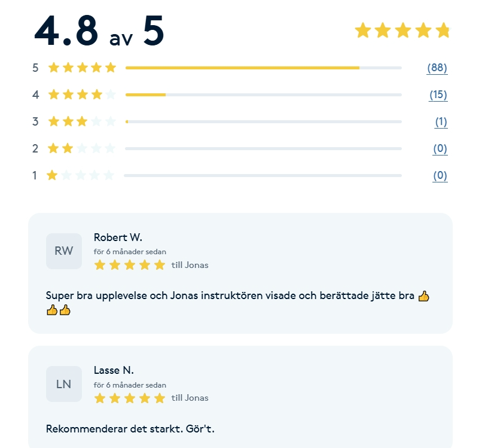Click the 4.8 av 5 rating heading
The image size is (479, 448).
pyautogui.click(x=99, y=31)
